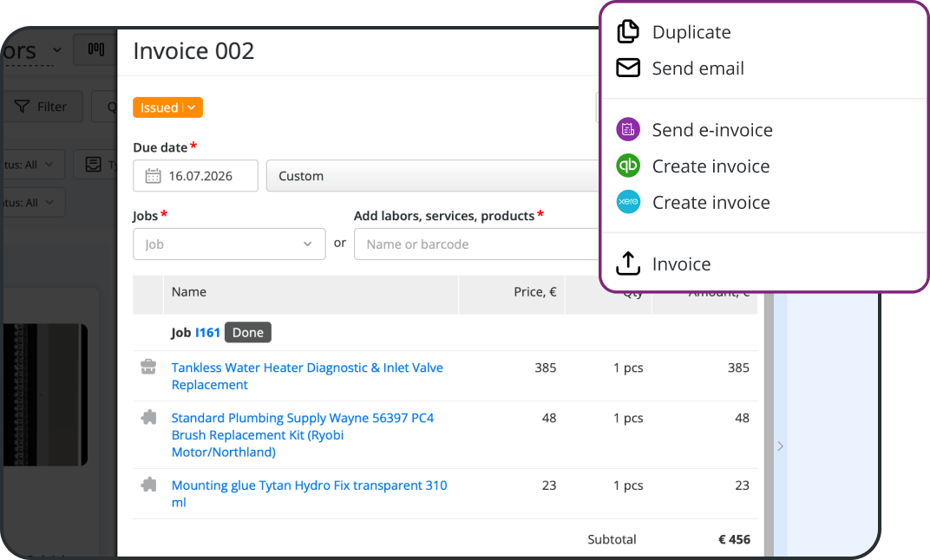Open Mounting glue Tytan Hydro Fix link
930x560 pixels.
(x=309, y=493)
